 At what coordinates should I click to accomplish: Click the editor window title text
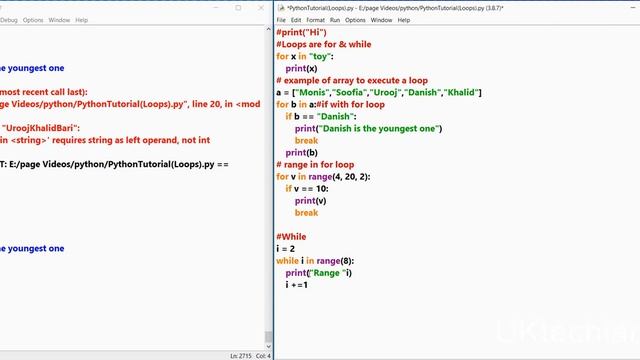395,8
